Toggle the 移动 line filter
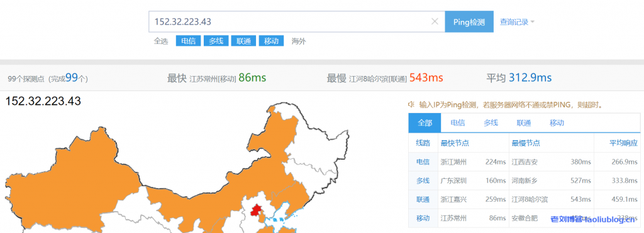Image resolution: width=644 pixels, height=233 pixels. 271,41
